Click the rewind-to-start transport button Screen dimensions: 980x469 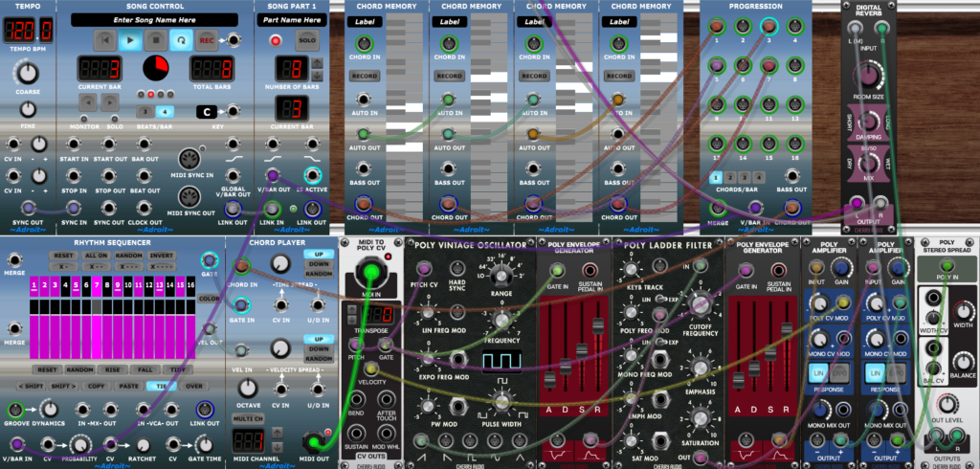point(105,40)
